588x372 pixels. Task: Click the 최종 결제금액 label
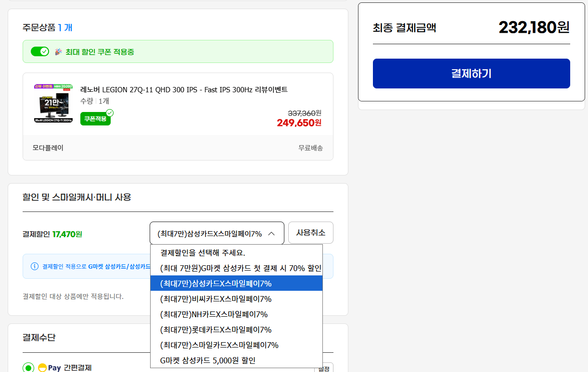tap(405, 28)
